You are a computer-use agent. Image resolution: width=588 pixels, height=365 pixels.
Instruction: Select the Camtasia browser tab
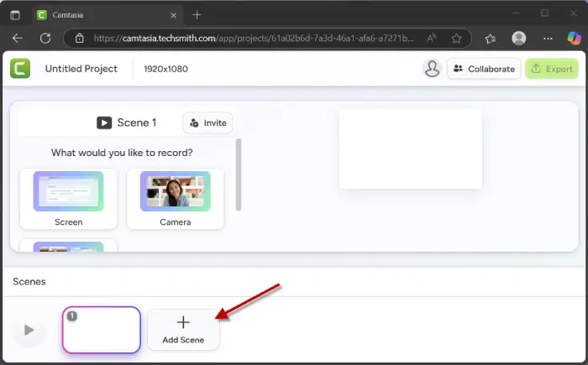(107, 15)
